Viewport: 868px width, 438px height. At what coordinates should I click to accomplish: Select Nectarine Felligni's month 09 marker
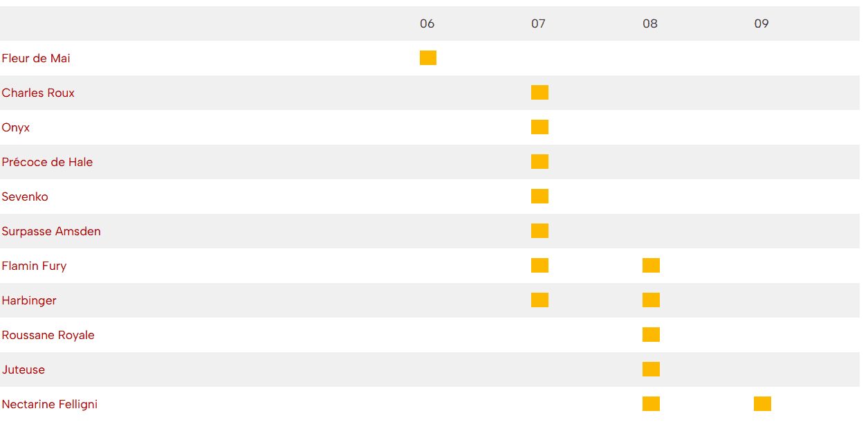762,404
